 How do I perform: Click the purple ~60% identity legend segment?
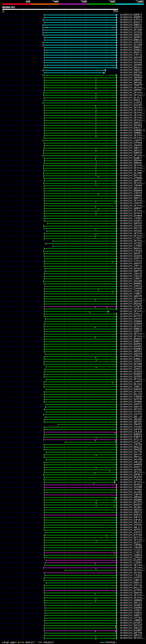pyautogui.click(x=73, y=4)
